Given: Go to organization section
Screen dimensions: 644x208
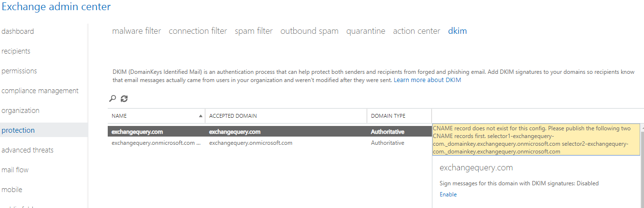Looking at the screenshot, I should pos(21,111).
